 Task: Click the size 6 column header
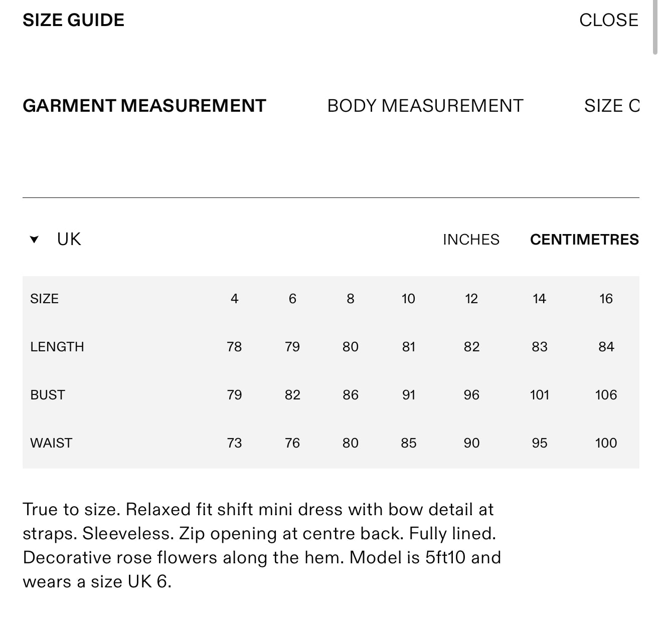tap(292, 299)
